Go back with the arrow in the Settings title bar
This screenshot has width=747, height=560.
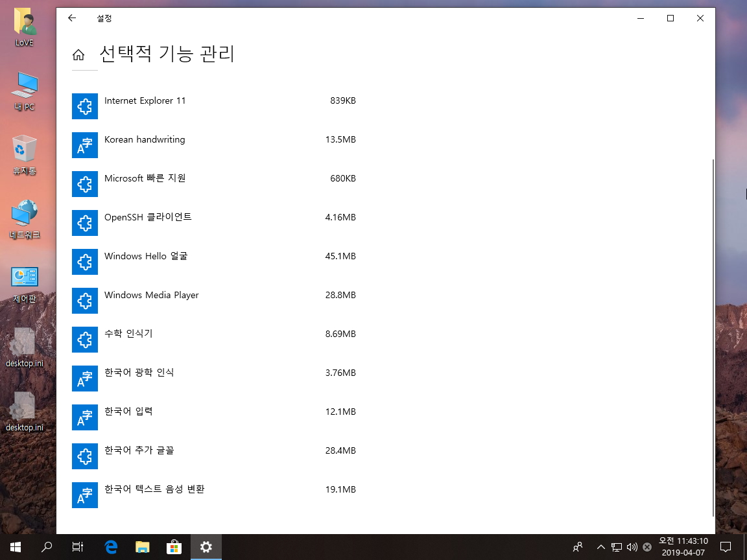point(72,18)
